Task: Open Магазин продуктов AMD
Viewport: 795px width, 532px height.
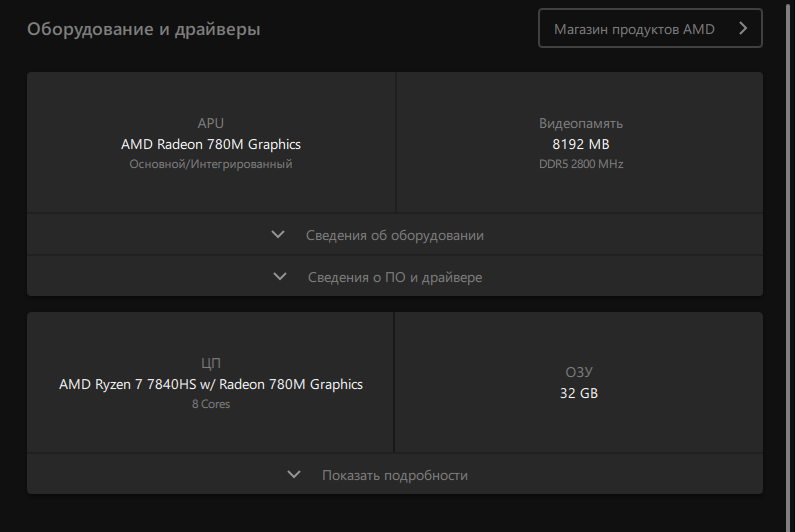Action: click(634, 29)
